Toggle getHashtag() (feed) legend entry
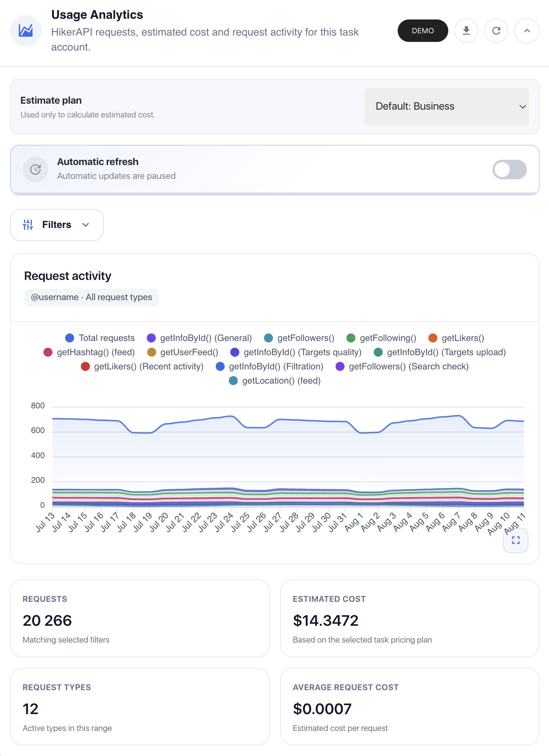The image size is (549, 756). [x=89, y=352]
